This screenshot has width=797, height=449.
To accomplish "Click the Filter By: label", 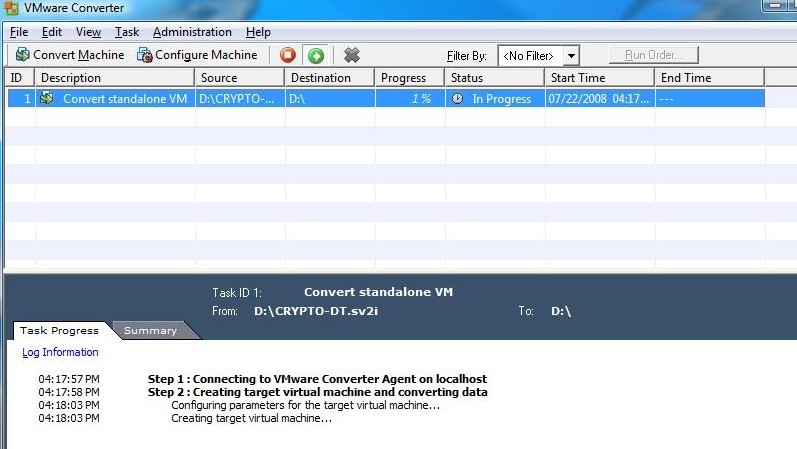I will 467,55.
